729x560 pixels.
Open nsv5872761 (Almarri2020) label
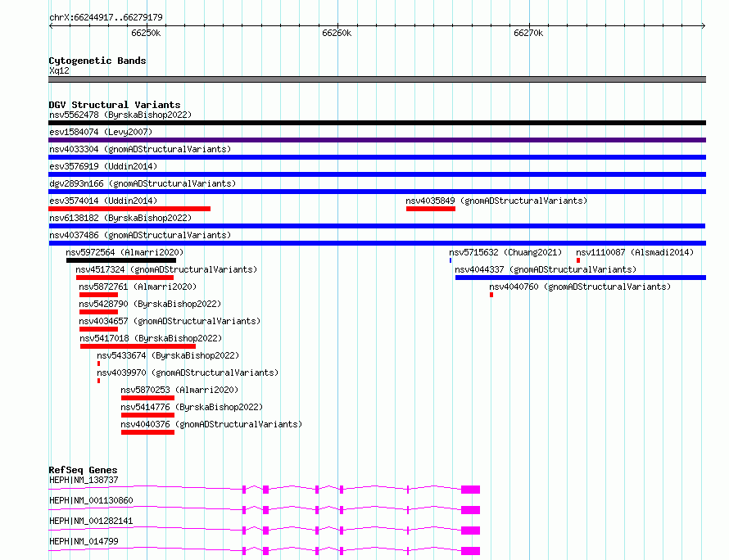coord(138,287)
